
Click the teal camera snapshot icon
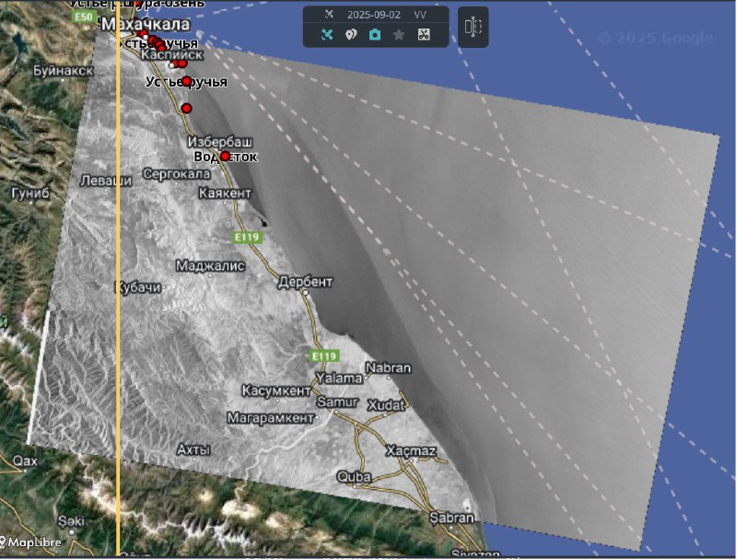pos(375,35)
